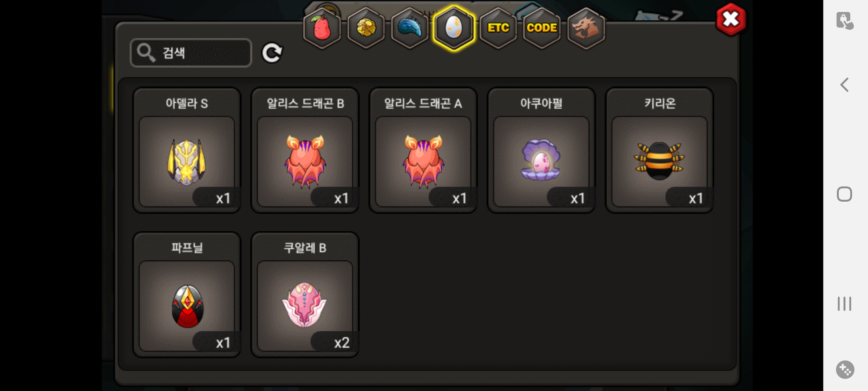Open the blue dragon scale tab
The width and height of the screenshot is (868, 391).
click(x=410, y=28)
